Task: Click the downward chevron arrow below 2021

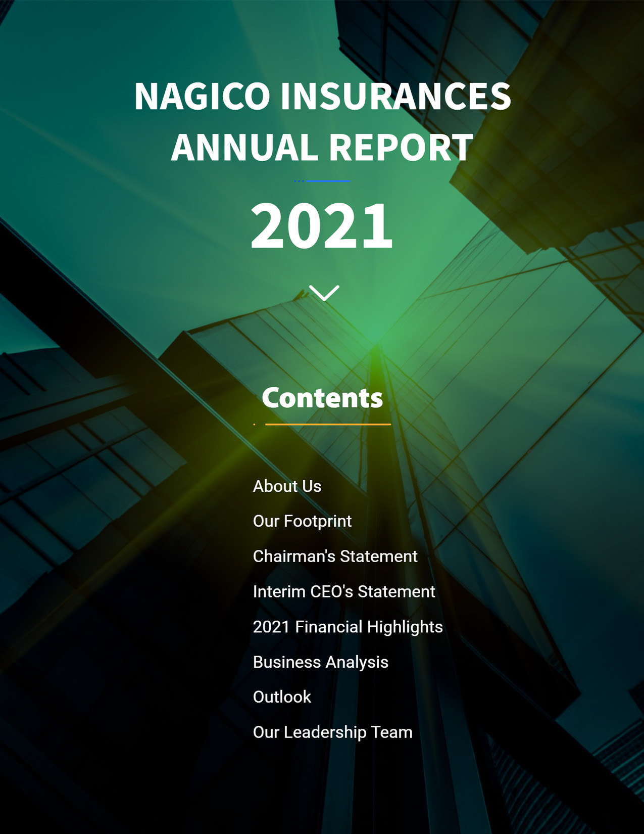Action: coord(324,293)
